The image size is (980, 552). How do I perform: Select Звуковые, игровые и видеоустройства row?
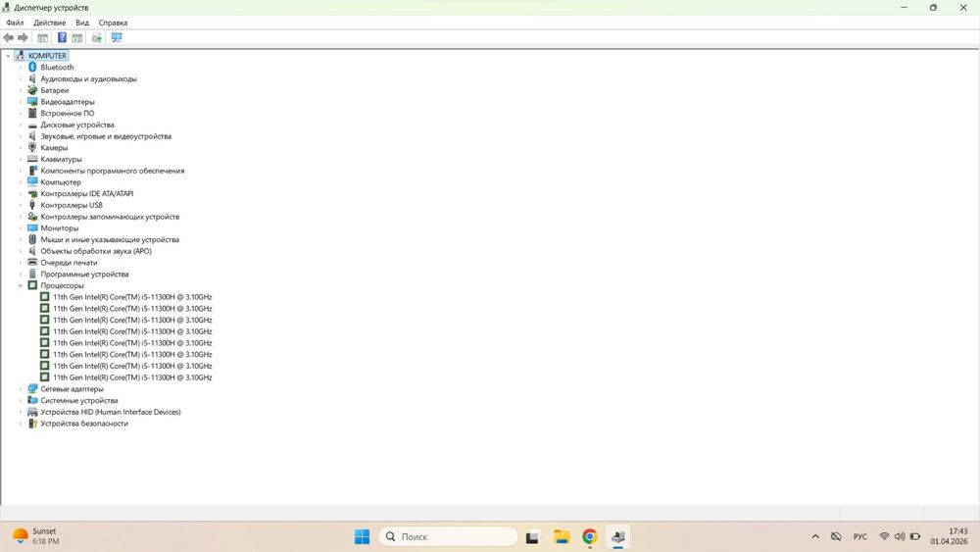pos(106,136)
